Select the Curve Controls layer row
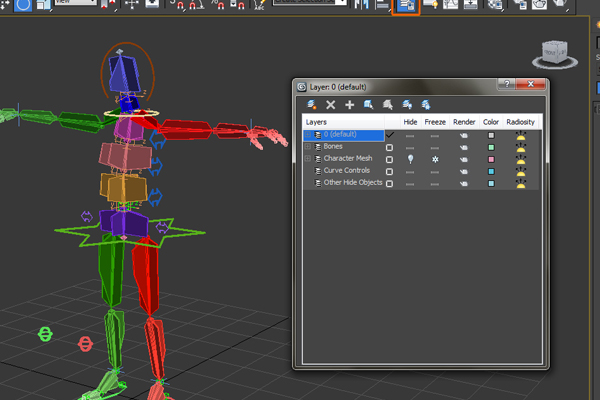Viewport: 600px width, 400px height. [421, 171]
